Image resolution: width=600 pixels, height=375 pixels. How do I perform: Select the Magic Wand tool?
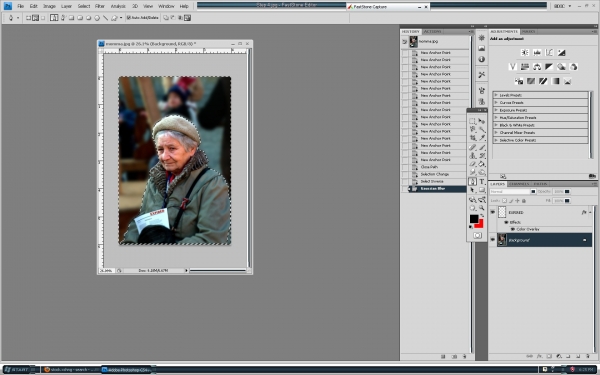[x=482, y=129]
